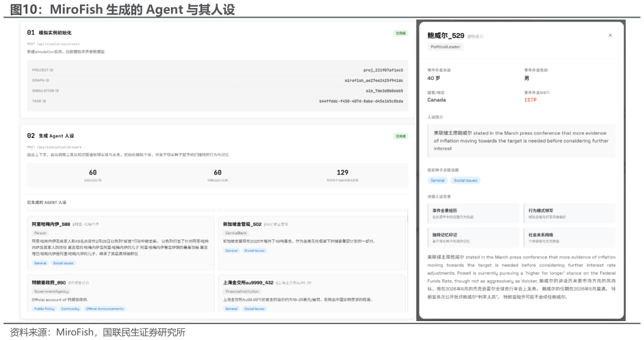Select the General tag in the 鲍威尔 panel
This screenshot has width=644, height=340.
point(438,180)
